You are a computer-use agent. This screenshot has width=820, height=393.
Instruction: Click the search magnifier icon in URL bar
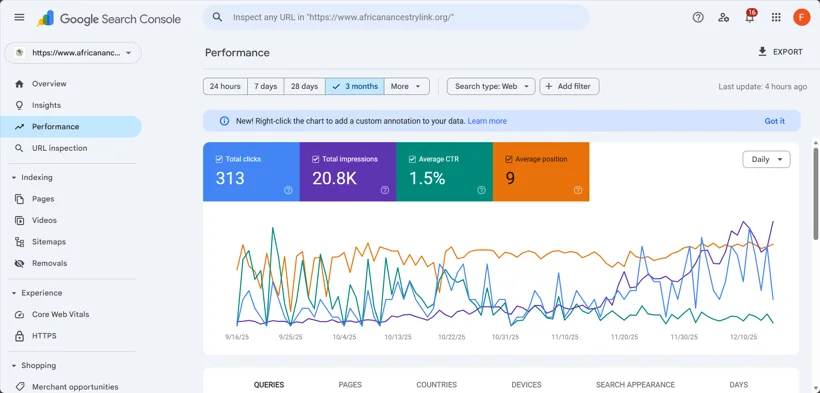coord(218,17)
